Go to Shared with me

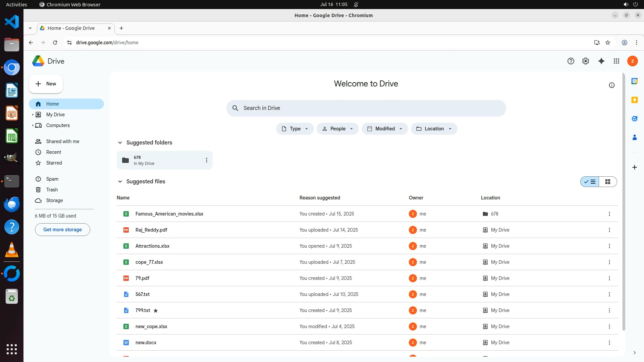62,141
